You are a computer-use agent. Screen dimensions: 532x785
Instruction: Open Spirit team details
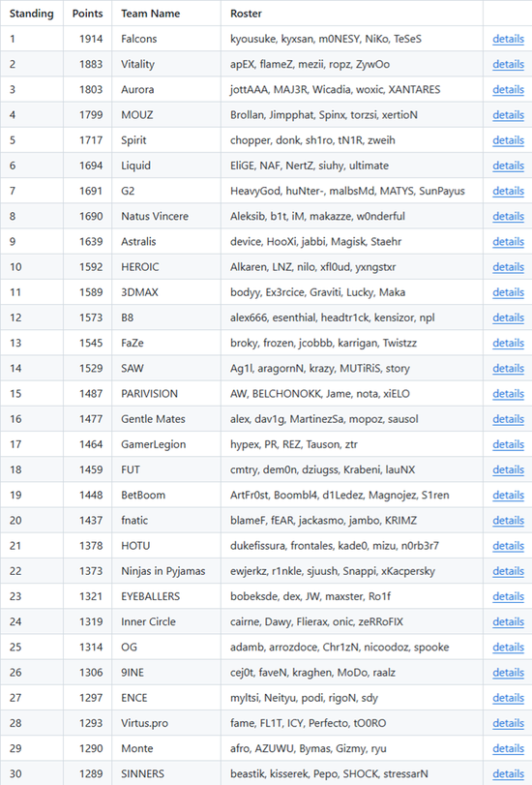click(508, 140)
